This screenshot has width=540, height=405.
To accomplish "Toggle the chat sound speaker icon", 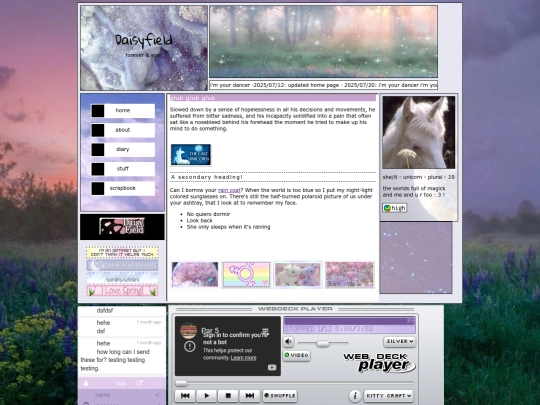I will 158,395.
